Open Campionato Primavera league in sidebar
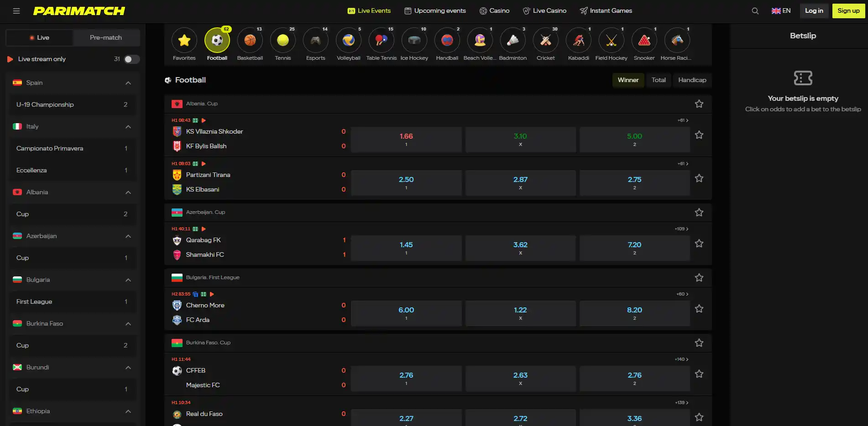868x426 pixels. point(73,149)
